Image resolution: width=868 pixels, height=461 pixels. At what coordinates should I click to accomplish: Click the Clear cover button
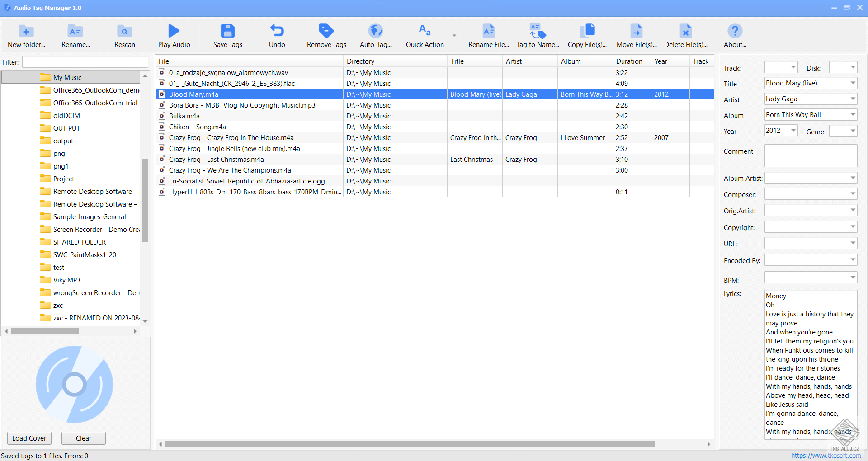(x=84, y=438)
